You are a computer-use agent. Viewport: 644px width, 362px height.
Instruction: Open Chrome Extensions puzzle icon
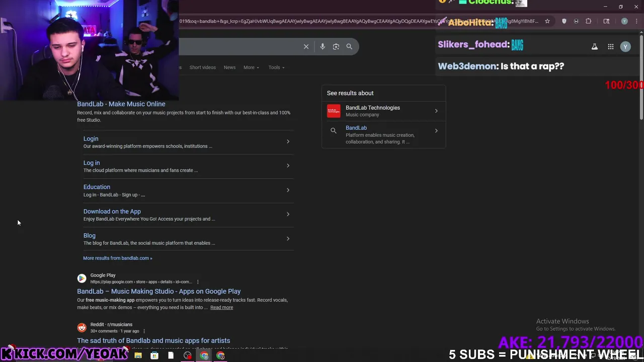[x=589, y=21]
